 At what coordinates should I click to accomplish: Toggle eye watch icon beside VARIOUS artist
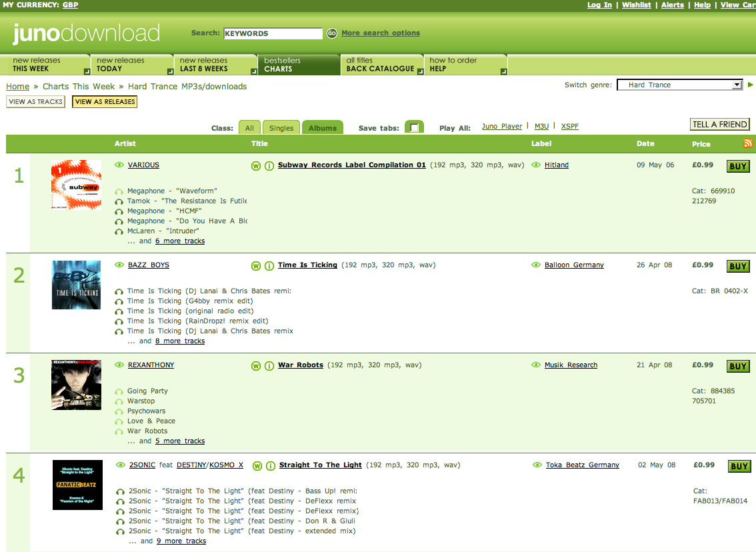click(119, 165)
